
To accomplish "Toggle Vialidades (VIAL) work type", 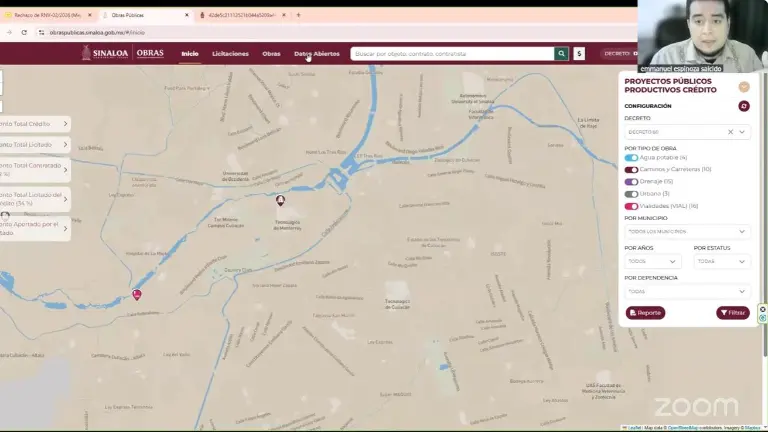I will tap(631, 206).
